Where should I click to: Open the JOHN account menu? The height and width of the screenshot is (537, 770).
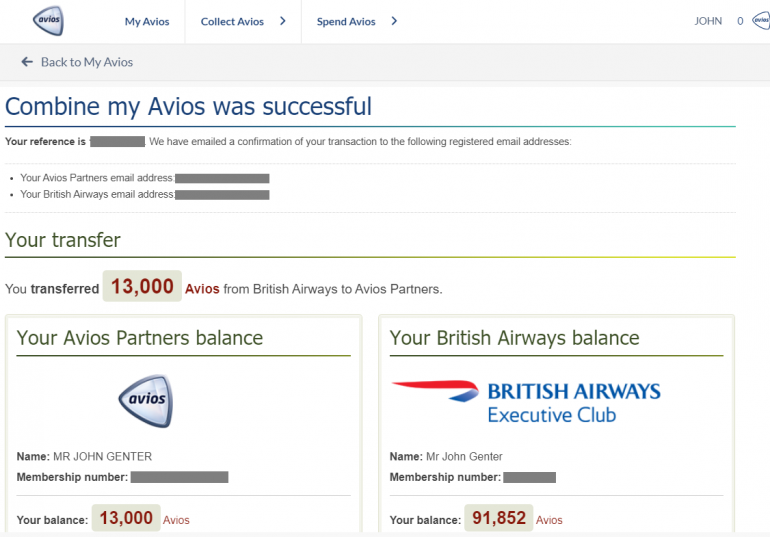click(x=708, y=21)
